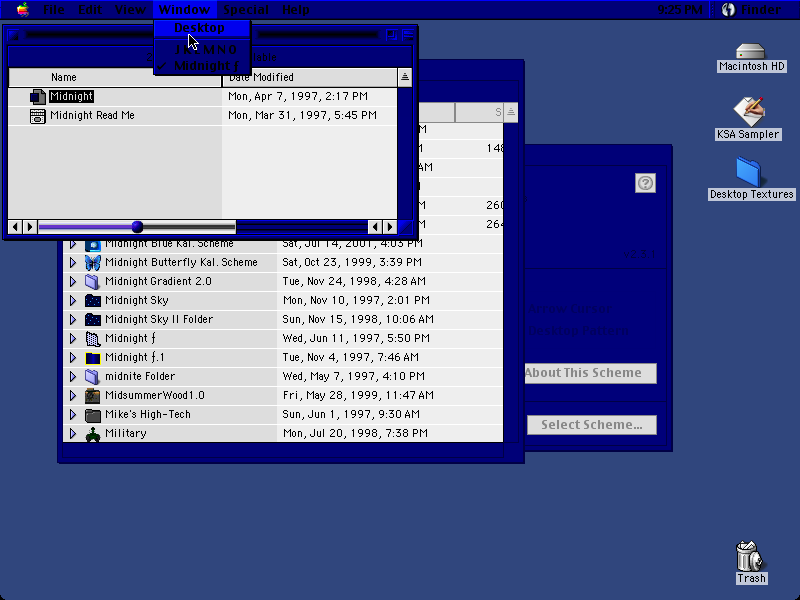Toggle the Desktop Pattern option in Kaleidoscope
Viewport: 800px width, 600px height.
point(579,330)
